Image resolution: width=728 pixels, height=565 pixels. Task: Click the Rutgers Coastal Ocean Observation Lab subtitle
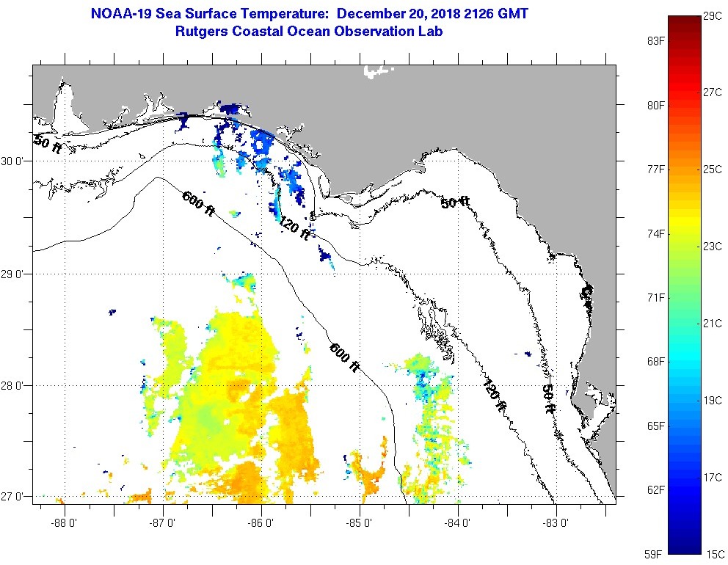point(309,32)
